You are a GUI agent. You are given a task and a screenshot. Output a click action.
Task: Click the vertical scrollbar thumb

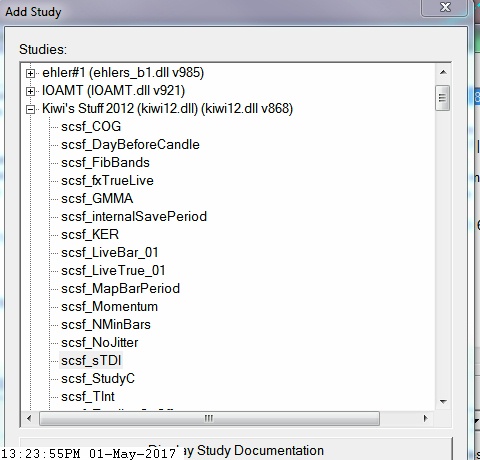pyautogui.click(x=443, y=98)
